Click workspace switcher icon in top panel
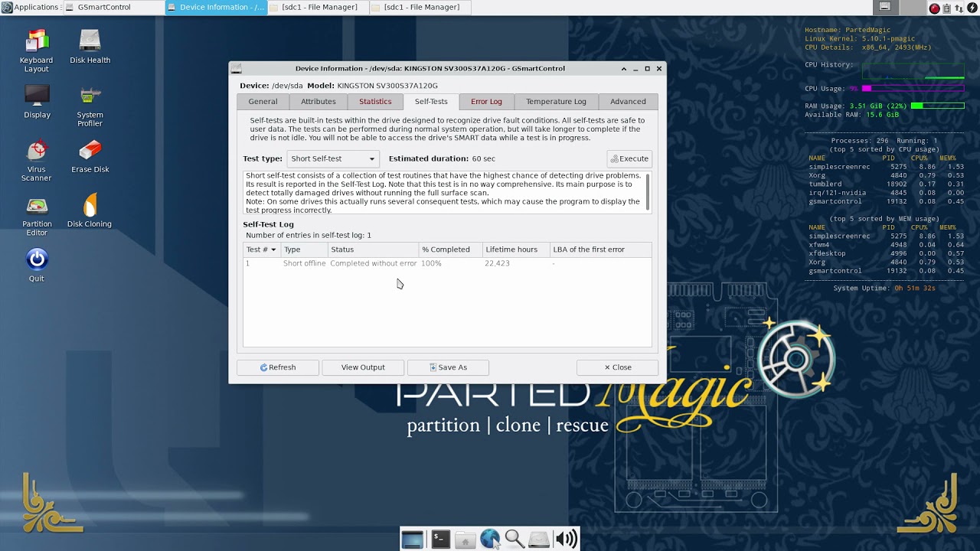This screenshot has width=980, height=551. pos(885,7)
